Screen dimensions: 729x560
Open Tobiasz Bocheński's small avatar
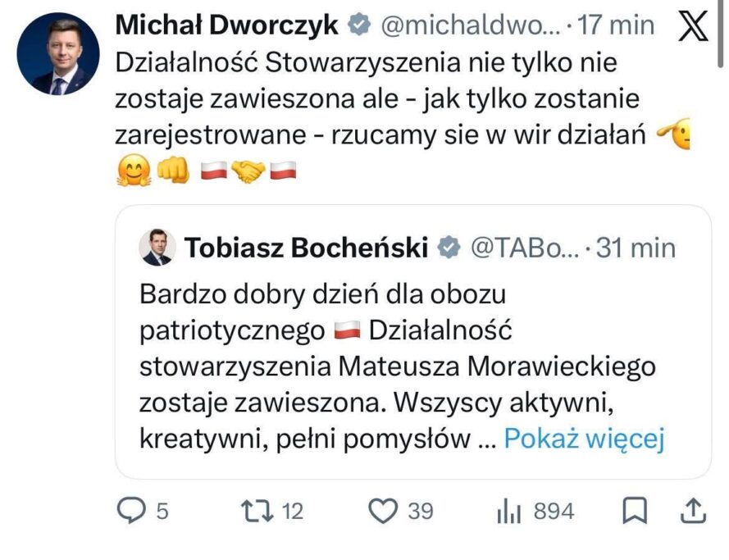[157, 247]
